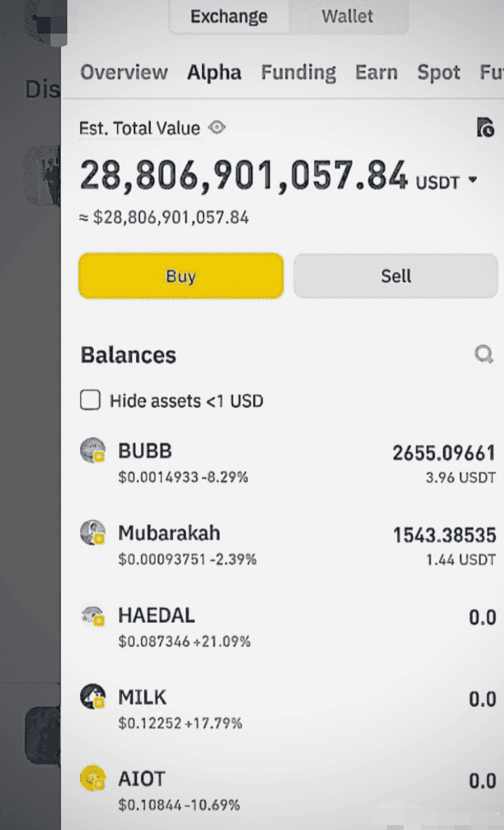Select the Funding tab
Image resolution: width=504 pixels, height=830 pixels.
tap(299, 72)
